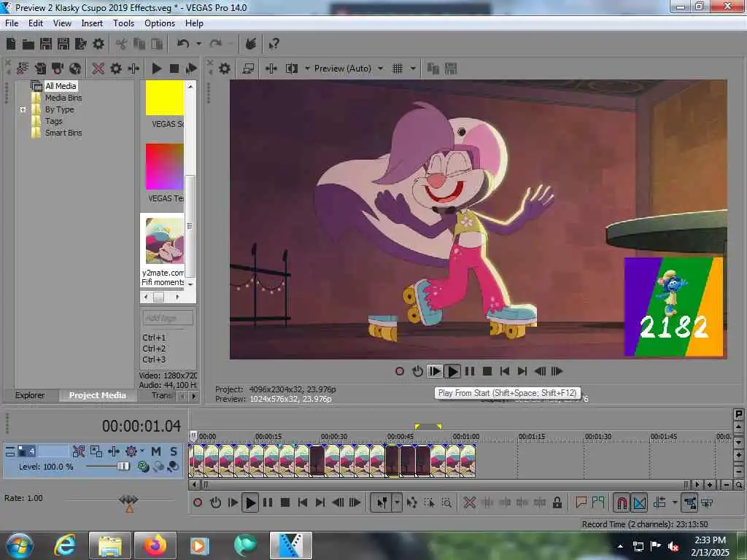The height and width of the screenshot is (560, 747).
Task: Open Render As from main toolbar
Action: 80,44
